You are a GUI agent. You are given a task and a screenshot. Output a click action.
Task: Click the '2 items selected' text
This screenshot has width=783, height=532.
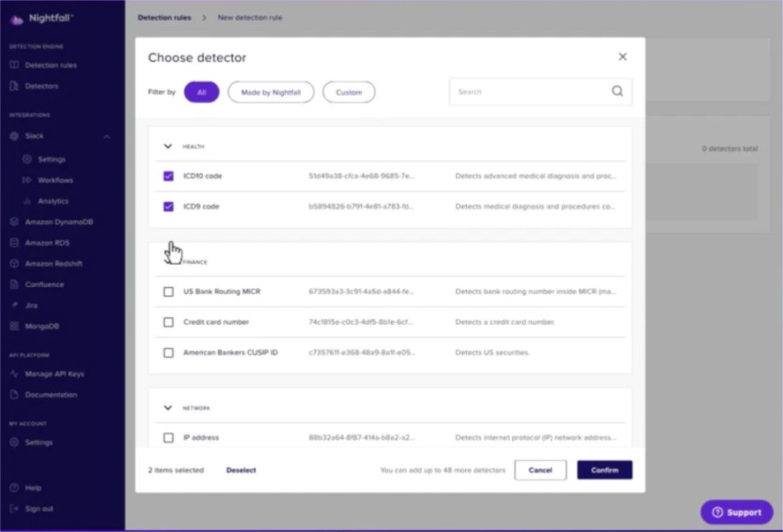tap(175, 470)
